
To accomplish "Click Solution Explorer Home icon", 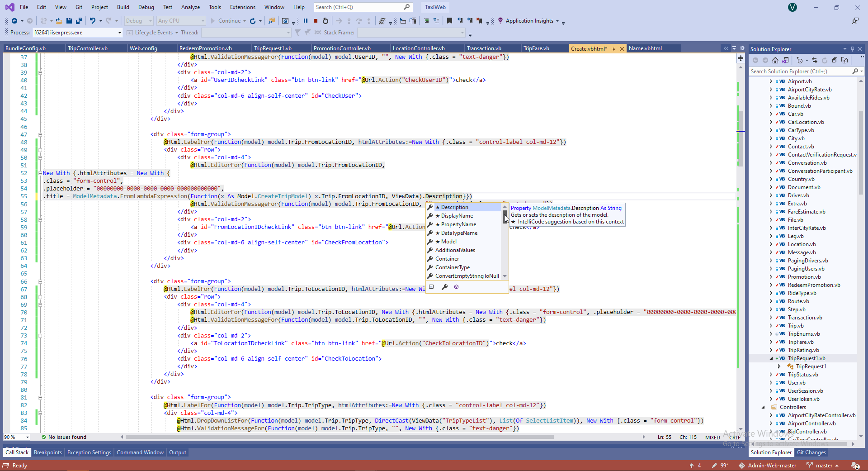I will (x=775, y=60).
